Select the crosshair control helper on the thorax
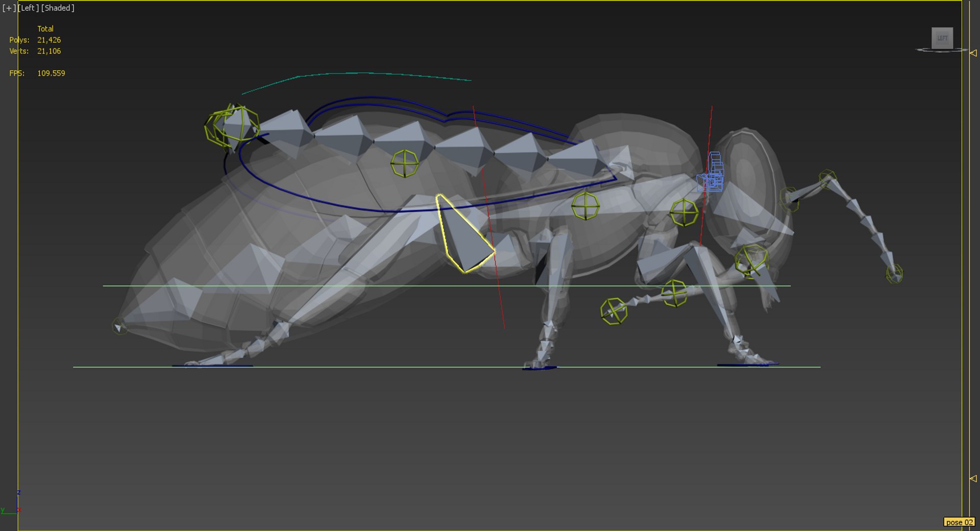 (x=585, y=206)
